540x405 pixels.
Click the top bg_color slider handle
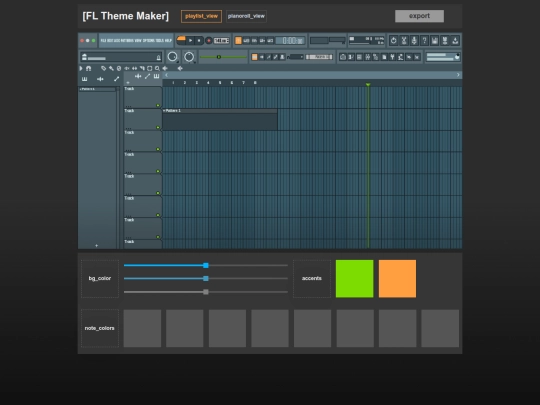coord(206,265)
